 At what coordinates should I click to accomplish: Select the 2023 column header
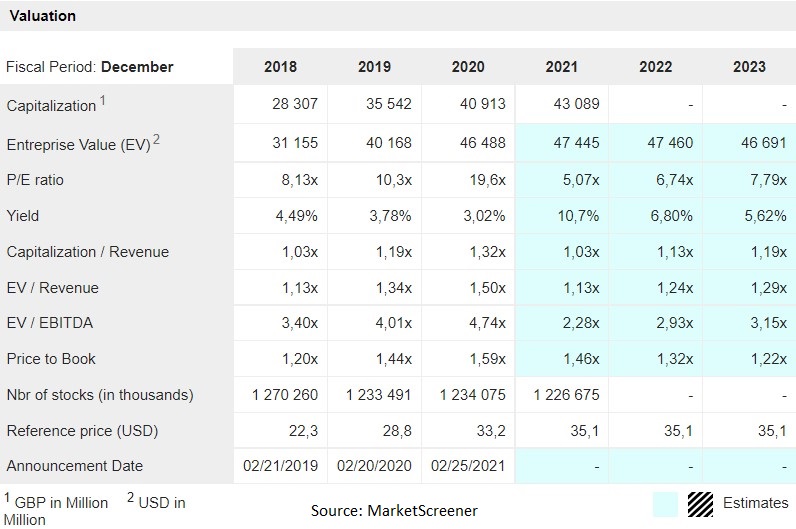click(x=749, y=67)
